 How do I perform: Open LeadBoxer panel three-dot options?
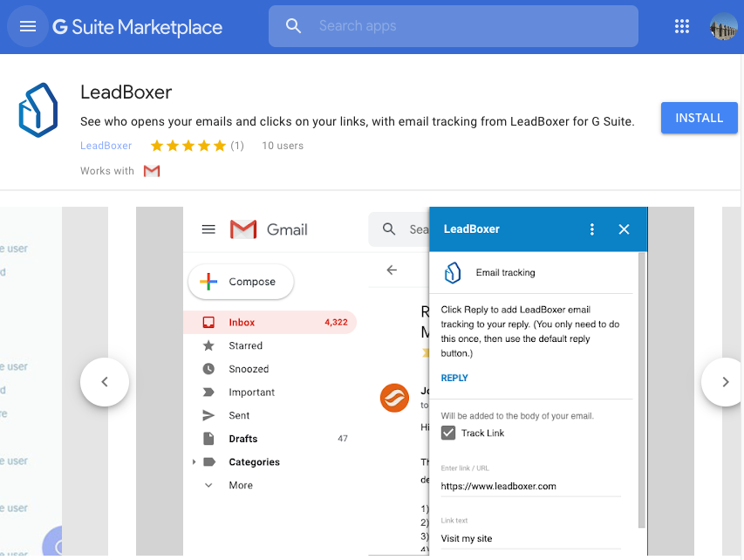(591, 229)
